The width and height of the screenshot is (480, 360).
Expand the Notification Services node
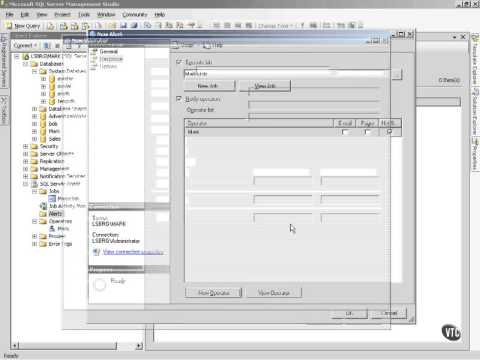click(26, 176)
